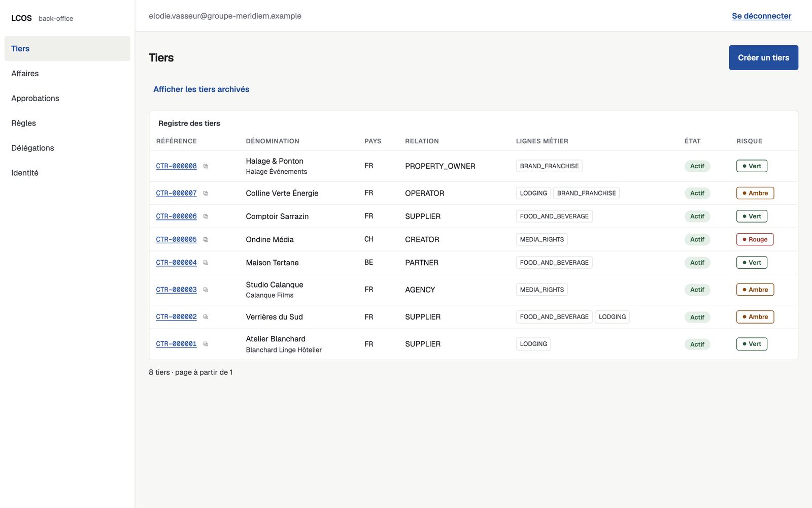Navigate to Règles in the sidebar
This screenshot has height=508, width=812.
point(67,123)
